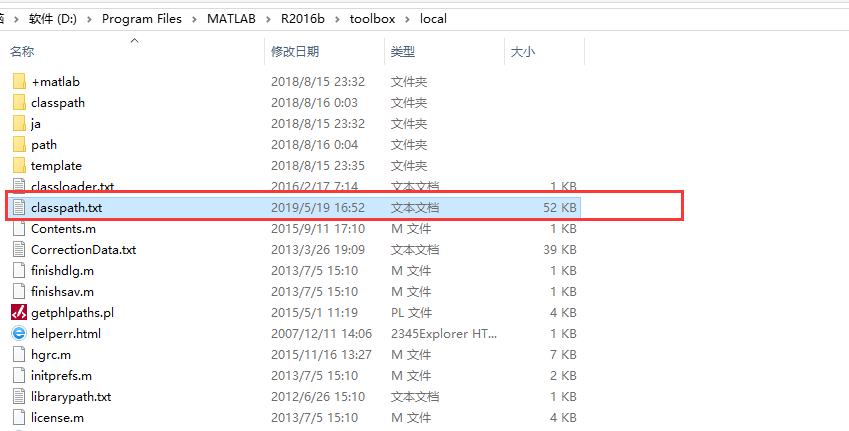Screen dimensions: 849x431
Task: Click the finishdlg.m file icon
Action: tap(19, 271)
